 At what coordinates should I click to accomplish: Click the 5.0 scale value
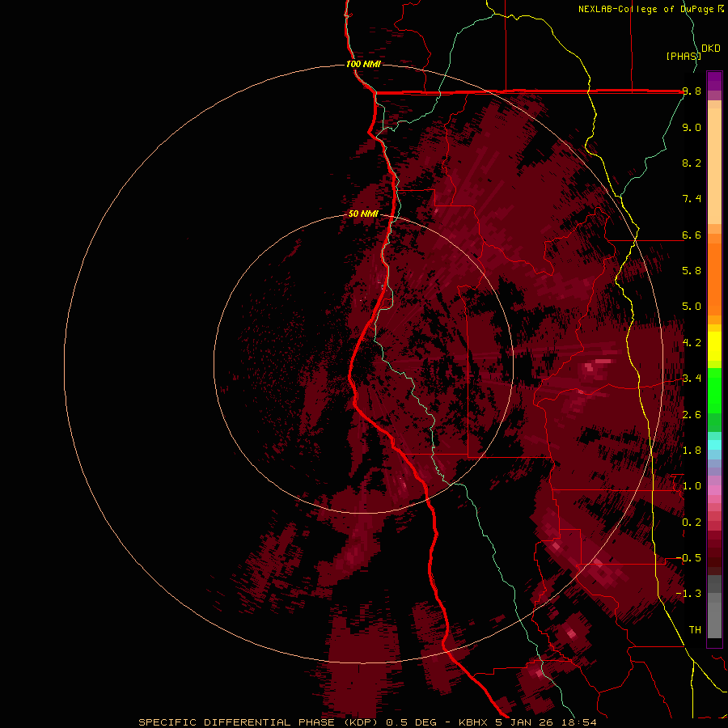(x=692, y=307)
